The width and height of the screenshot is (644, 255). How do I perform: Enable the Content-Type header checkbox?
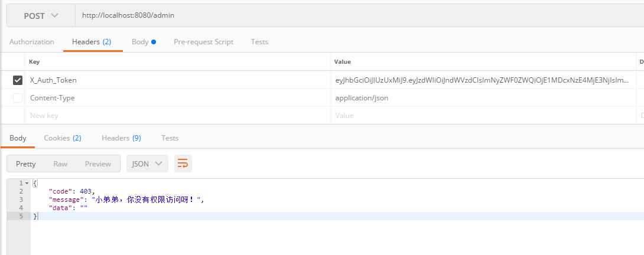[18, 98]
